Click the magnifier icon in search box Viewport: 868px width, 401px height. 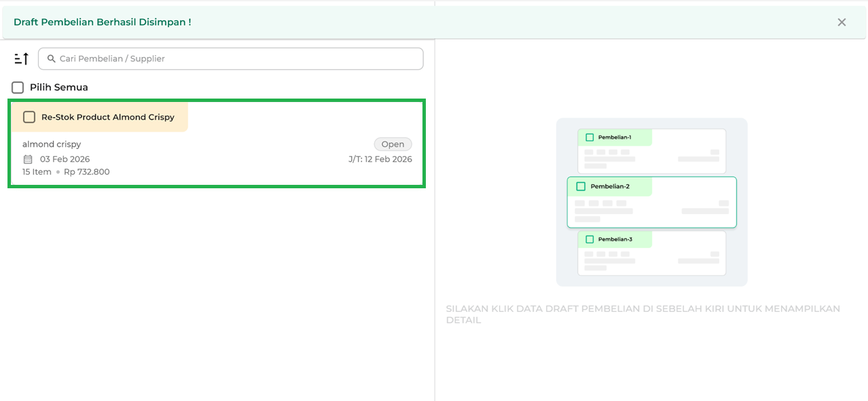tap(51, 59)
